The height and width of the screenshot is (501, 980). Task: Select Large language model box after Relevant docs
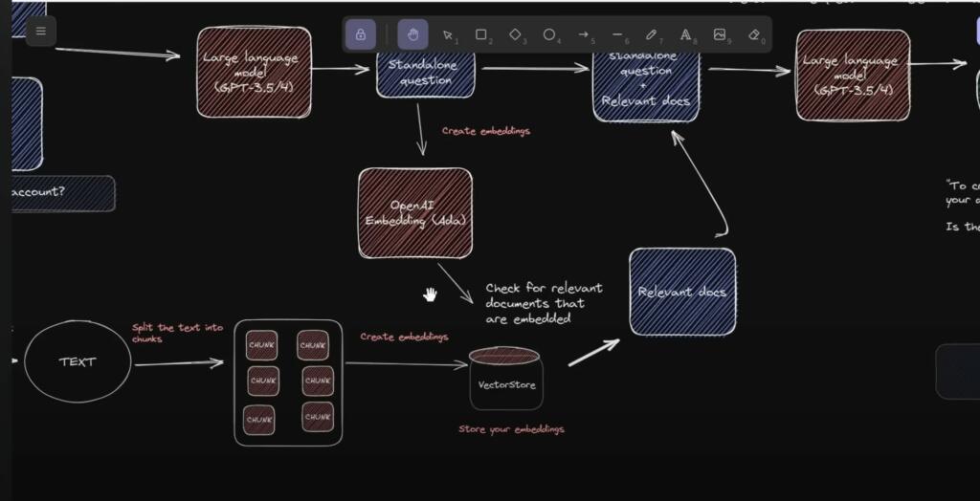pos(853,75)
